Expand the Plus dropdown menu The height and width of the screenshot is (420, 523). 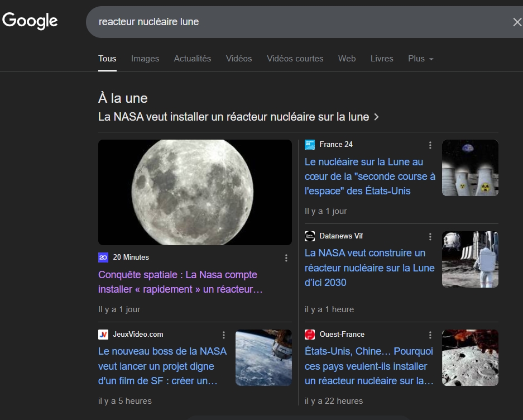point(421,59)
